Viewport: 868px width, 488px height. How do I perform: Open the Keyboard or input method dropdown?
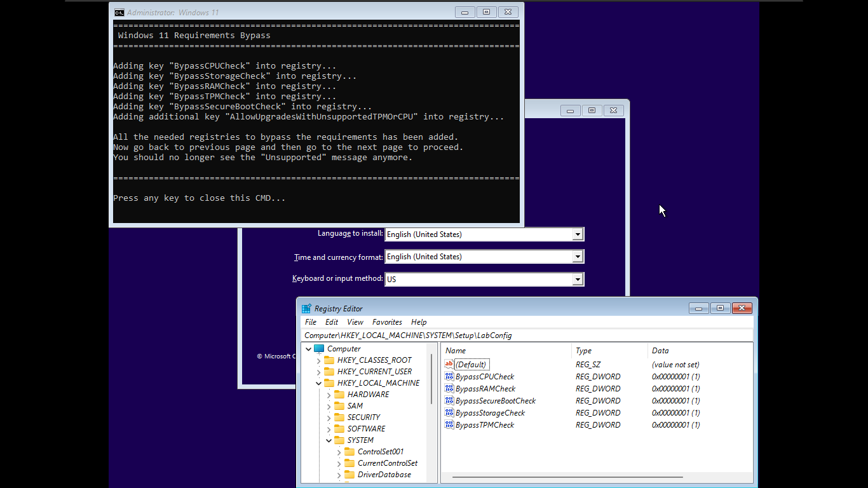(x=578, y=279)
